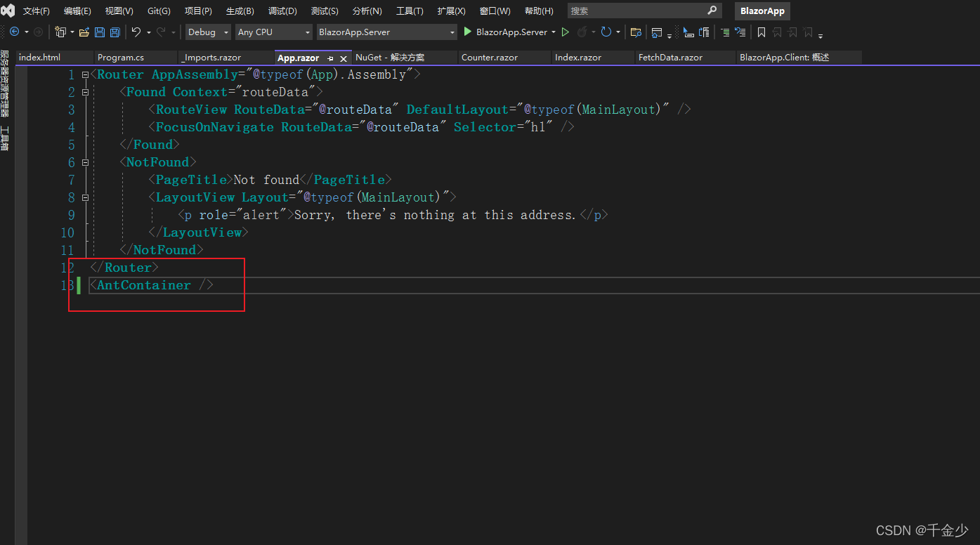Screen dimensions: 980x545
Task: Click the cursor selection icon in toolbar
Action: (688, 32)
